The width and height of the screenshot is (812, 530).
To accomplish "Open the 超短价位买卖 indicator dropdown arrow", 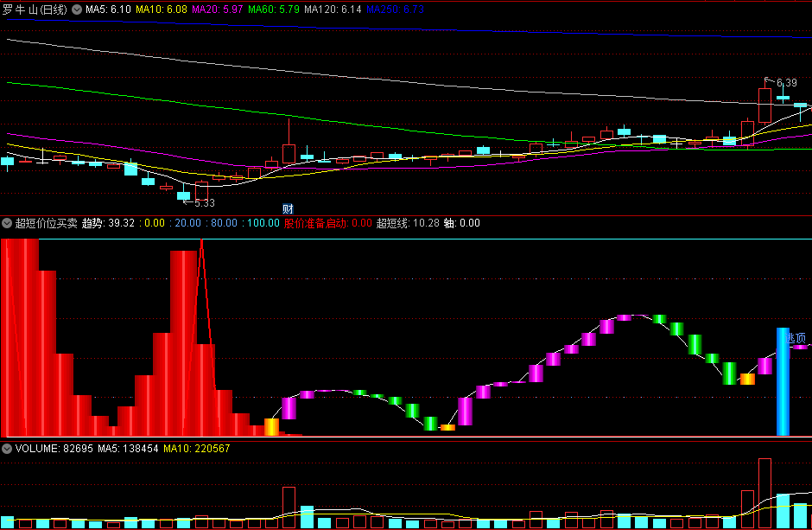I will (x=7, y=223).
